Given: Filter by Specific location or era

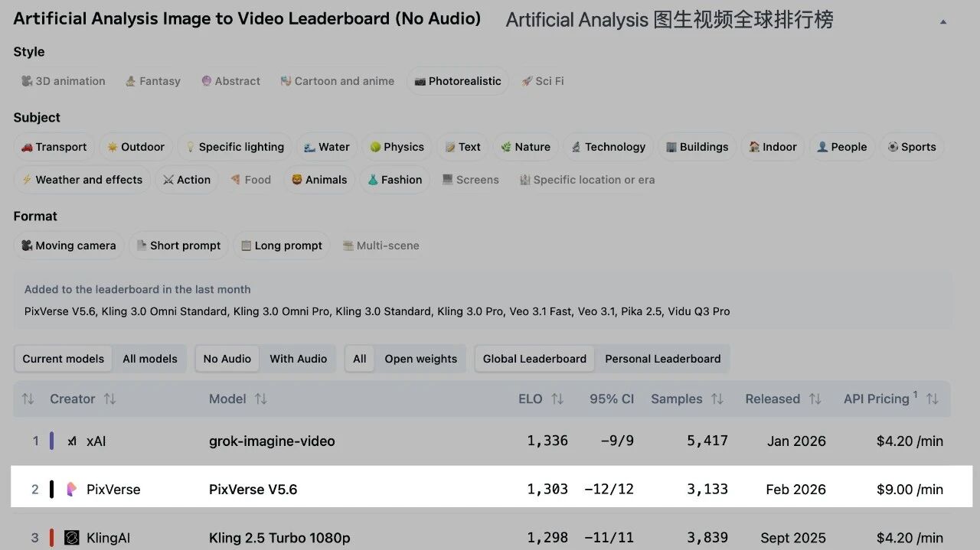Looking at the screenshot, I should [x=586, y=180].
